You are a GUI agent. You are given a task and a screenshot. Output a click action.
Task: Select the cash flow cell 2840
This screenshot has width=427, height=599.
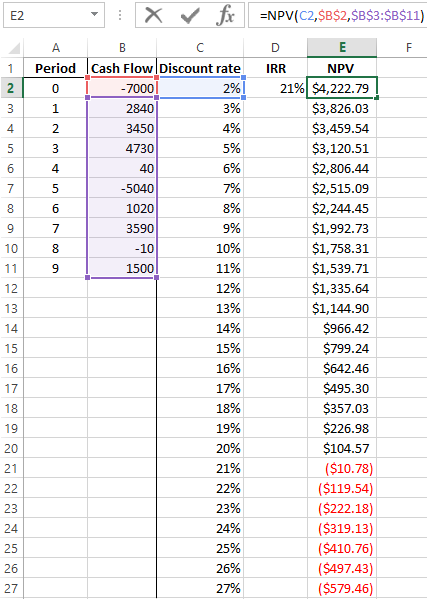coord(122,108)
